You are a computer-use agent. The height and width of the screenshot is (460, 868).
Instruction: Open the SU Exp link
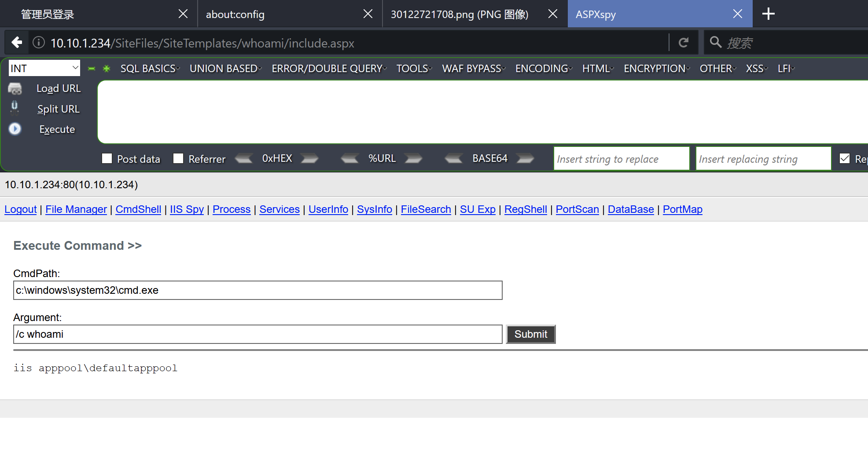478,209
